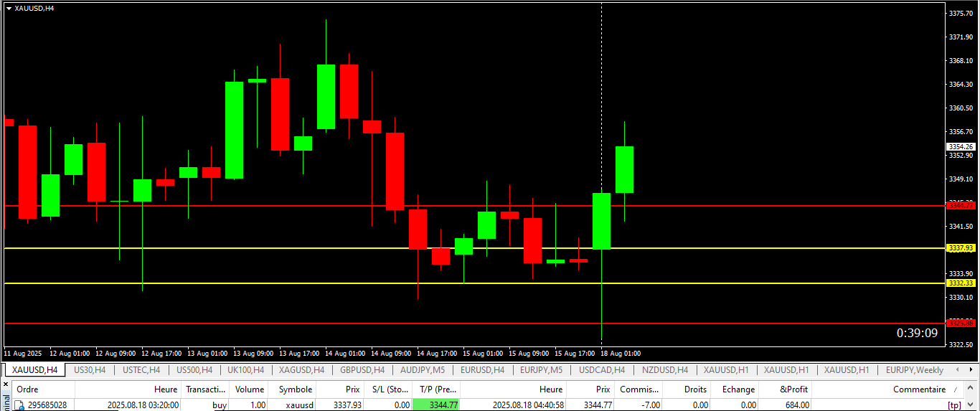The image size is (980, 411).
Task: Sort by the Commis... column header
Action: point(639,389)
